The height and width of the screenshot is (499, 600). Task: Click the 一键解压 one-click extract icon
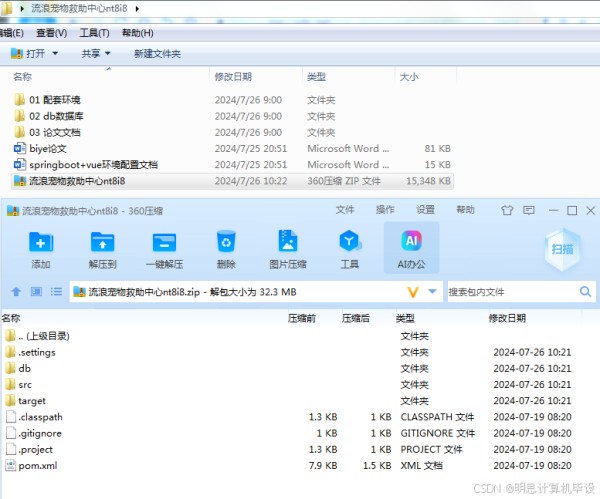164,242
